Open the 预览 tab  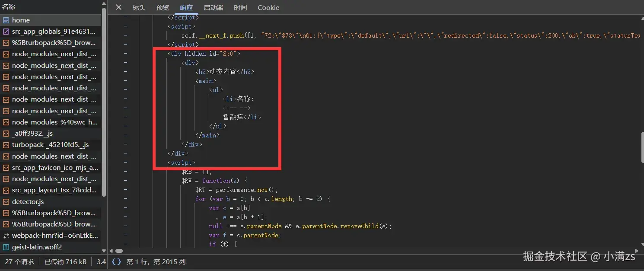click(163, 7)
